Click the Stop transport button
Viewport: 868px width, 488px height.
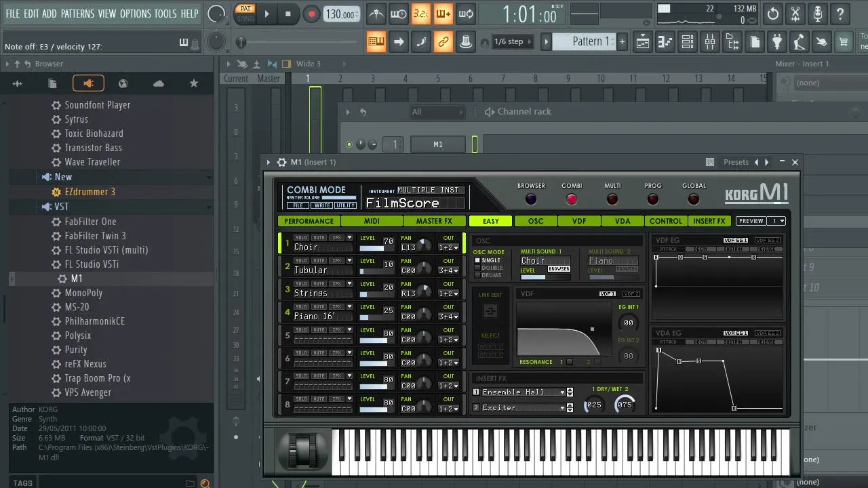point(288,14)
